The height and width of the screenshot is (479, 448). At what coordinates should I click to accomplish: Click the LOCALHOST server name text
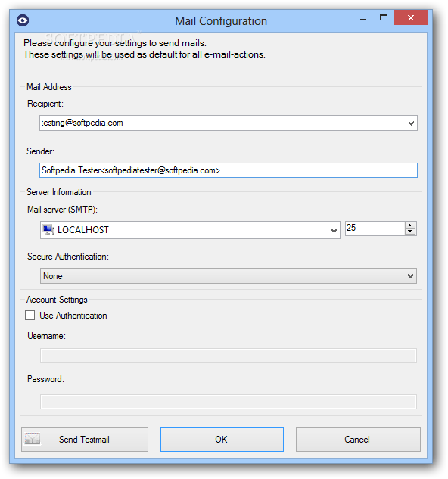[83, 230]
